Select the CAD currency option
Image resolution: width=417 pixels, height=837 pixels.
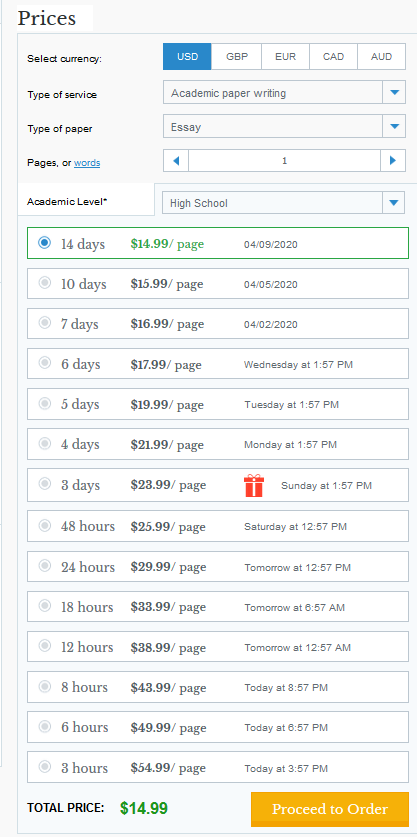point(333,57)
